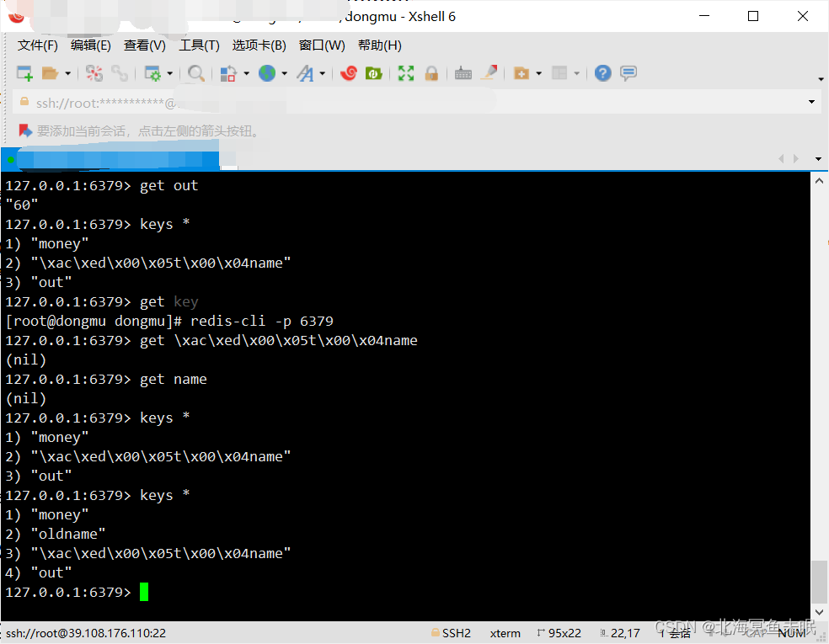Expand the Properties dropdown arrow

coord(169,73)
